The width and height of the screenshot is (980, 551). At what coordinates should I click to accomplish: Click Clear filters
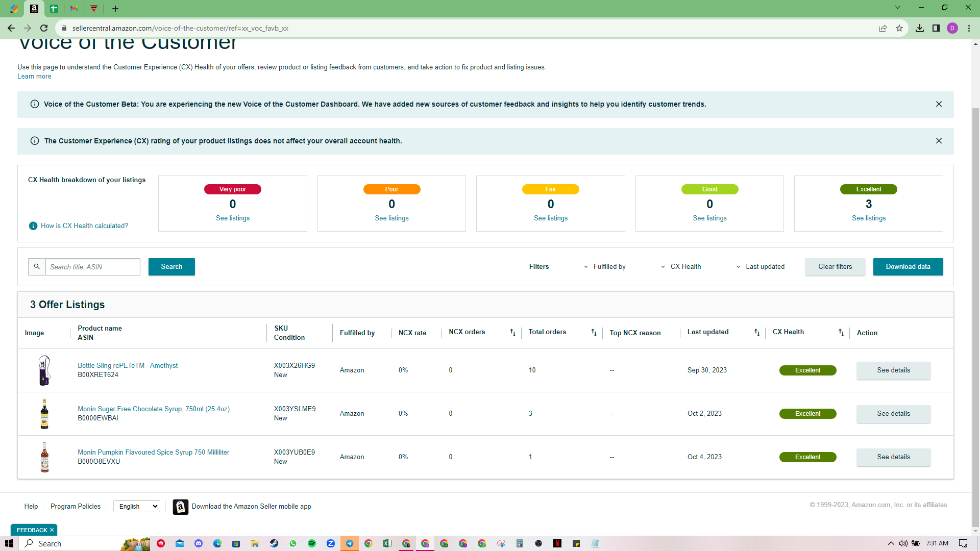tap(835, 267)
